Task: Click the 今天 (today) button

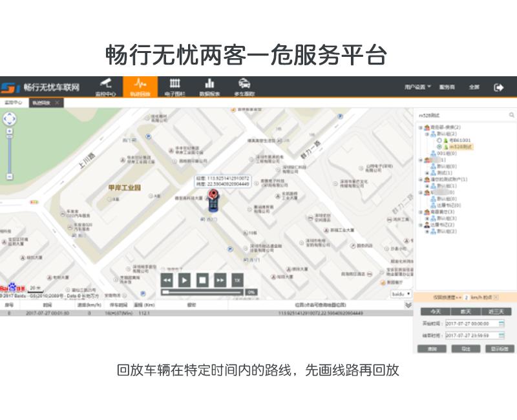Action: point(435,311)
